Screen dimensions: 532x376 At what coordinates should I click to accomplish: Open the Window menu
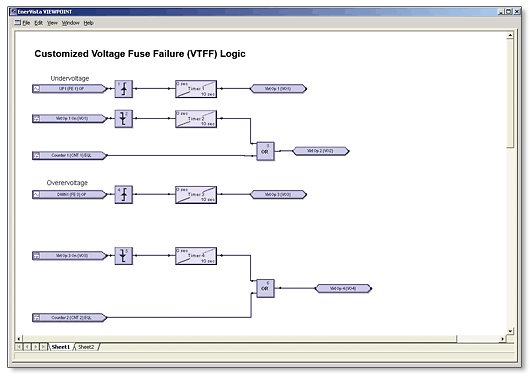tap(70, 23)
